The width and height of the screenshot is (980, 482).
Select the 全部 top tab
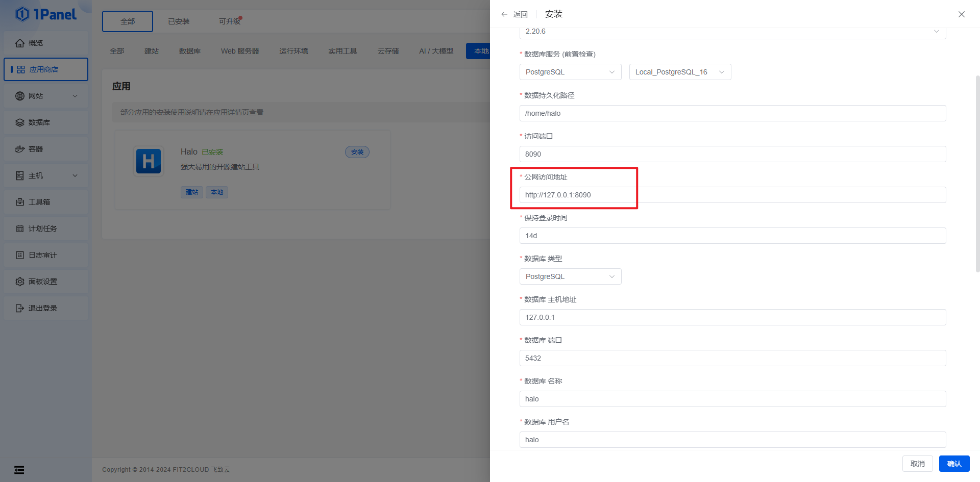[128, 21]
